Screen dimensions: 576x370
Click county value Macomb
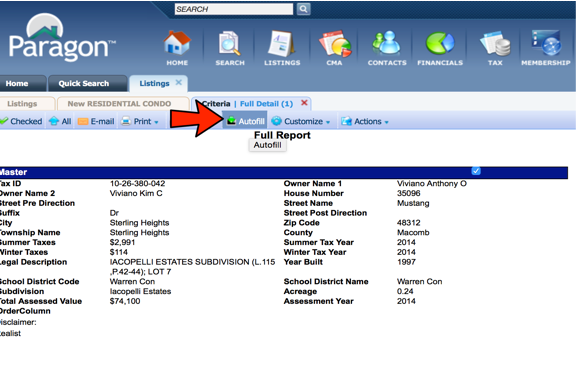click(x=413, y=233)
